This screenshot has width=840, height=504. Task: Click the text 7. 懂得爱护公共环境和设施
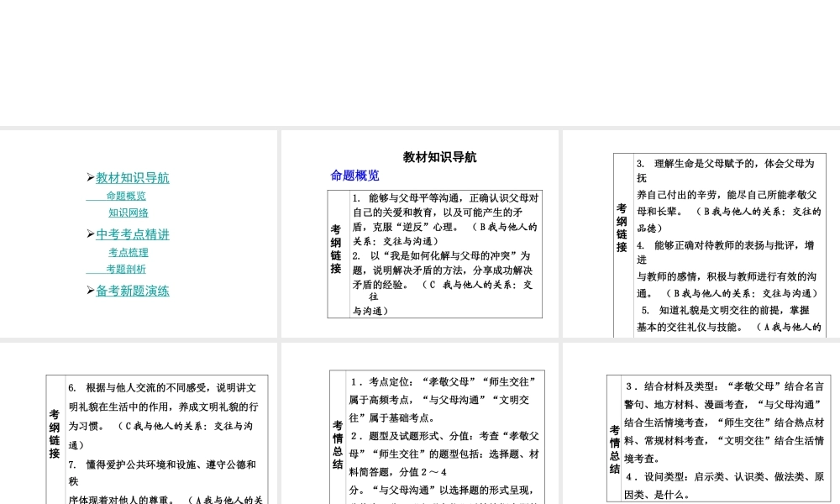click(x=162, y=465)
